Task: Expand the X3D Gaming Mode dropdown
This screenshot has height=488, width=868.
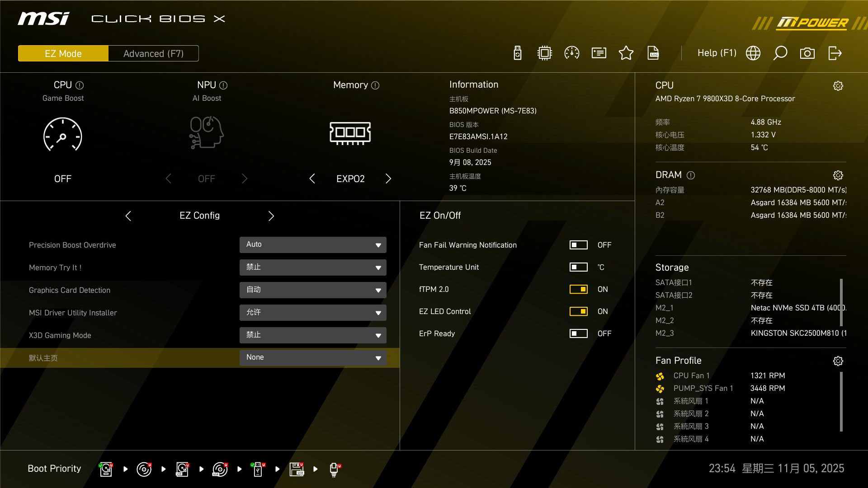Action: tap(312, 335)
